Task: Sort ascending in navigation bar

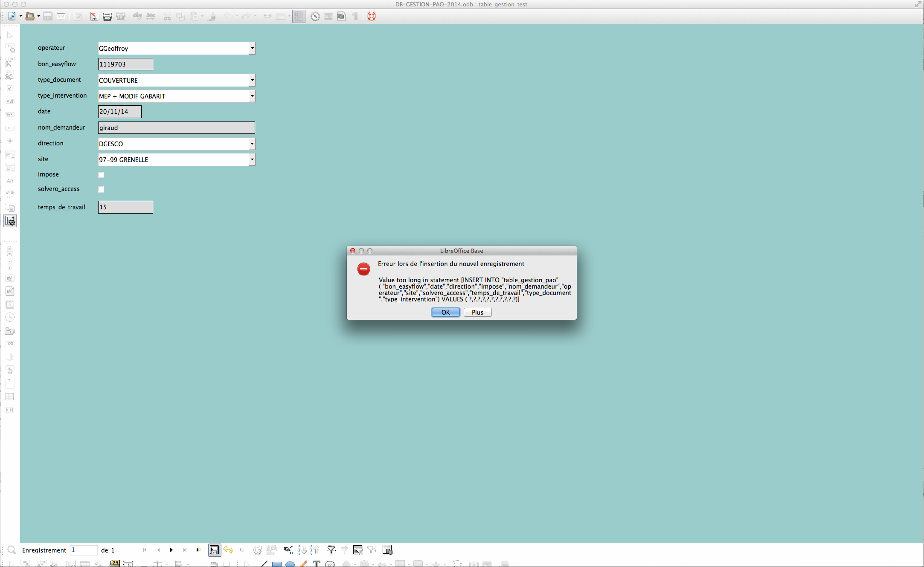Action: pos(302,550)
